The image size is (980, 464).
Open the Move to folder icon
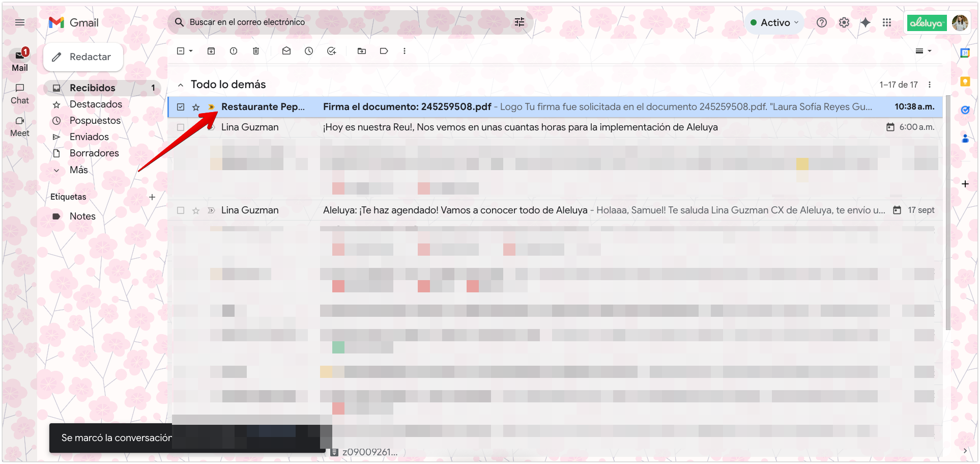362,51
